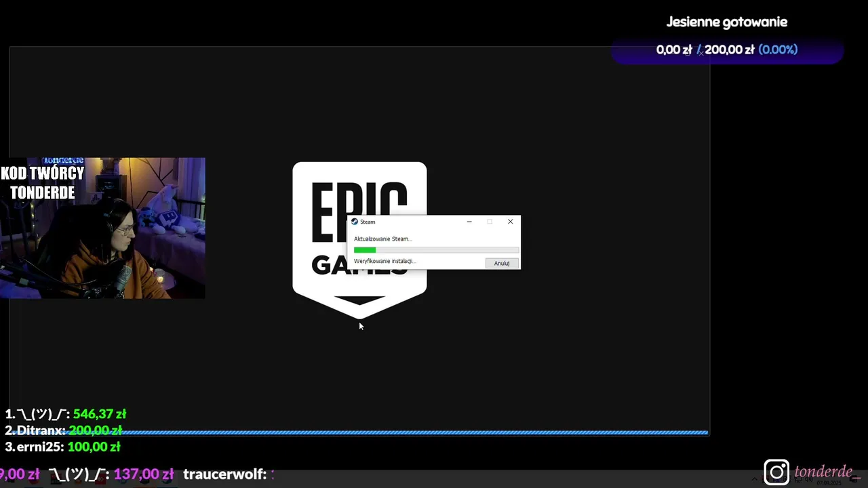Click the 'Weryfikowanie instalacji...' status text
The image size is (868, 488).
[x=384, y=261]
